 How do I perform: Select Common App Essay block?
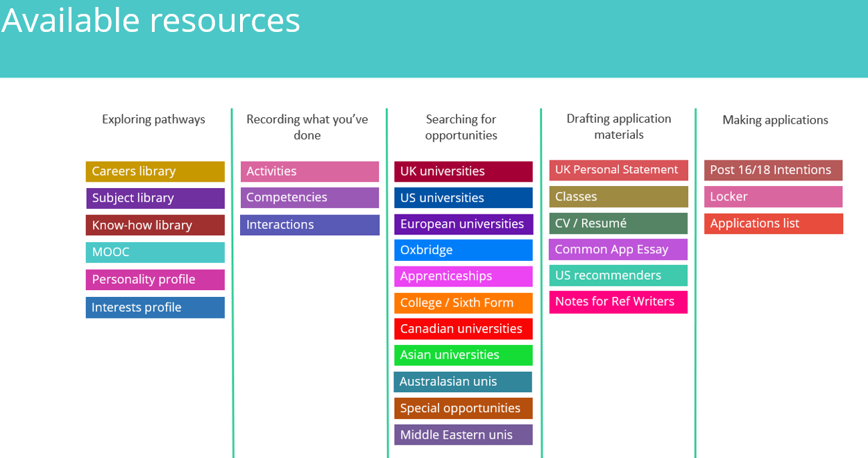coord(618,250)
